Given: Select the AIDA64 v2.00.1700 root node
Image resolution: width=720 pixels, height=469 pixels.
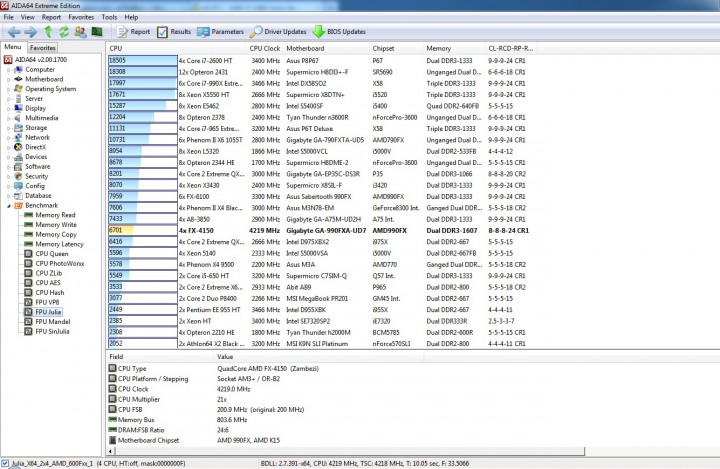Looking at the screenshot, I should [x=35, y=60].
